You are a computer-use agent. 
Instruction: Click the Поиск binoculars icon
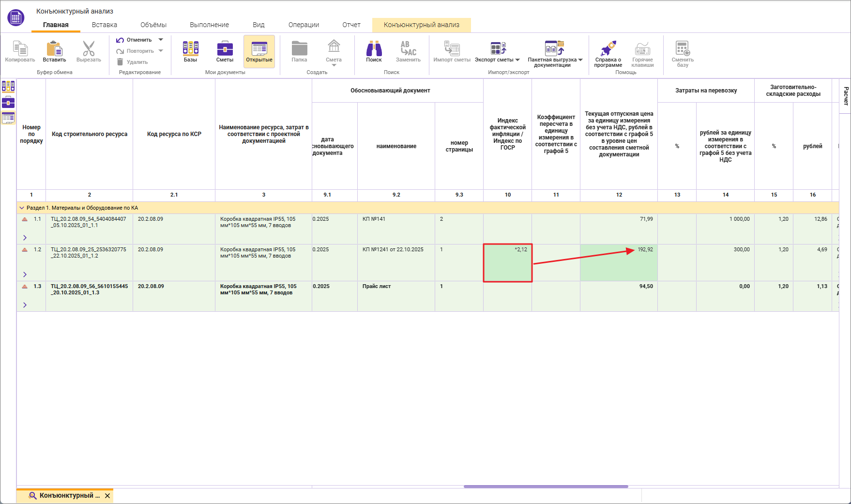click(374, 49)
